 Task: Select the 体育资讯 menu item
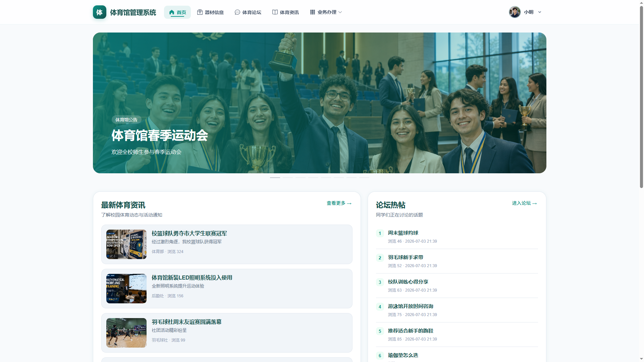pyautogui.click(x=285, y=12)
